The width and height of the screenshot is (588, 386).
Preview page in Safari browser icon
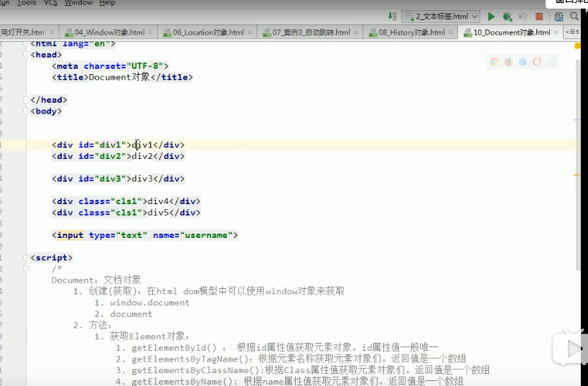coord(523,62)
